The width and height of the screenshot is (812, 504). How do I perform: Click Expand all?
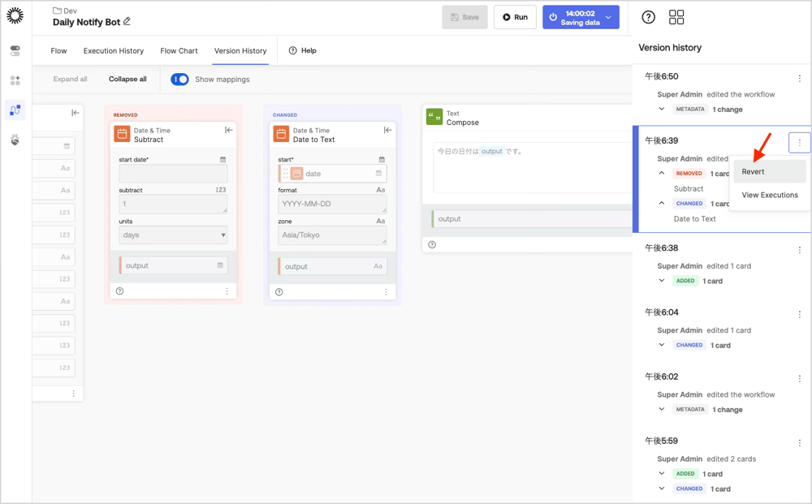point(70,80)
